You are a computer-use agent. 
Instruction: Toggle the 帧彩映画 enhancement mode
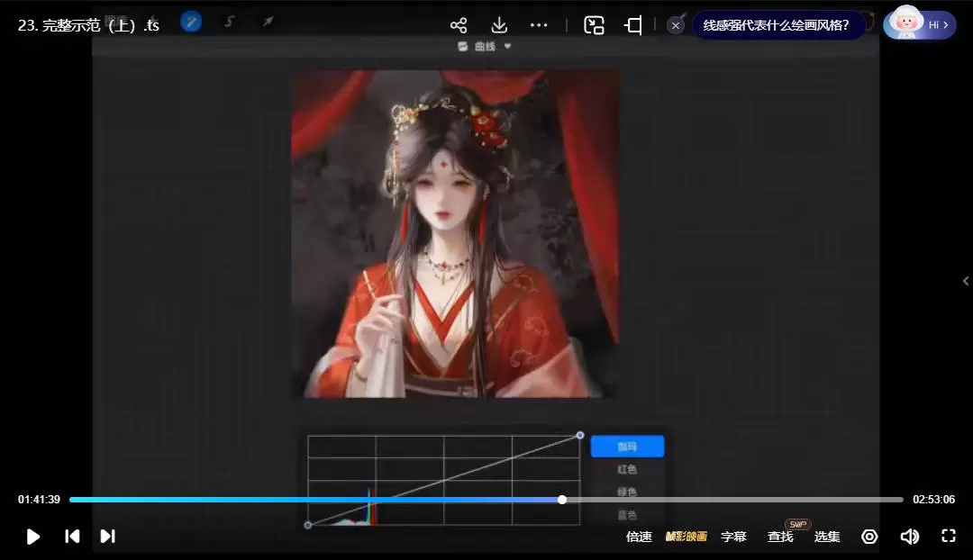(x=686, y=537)
